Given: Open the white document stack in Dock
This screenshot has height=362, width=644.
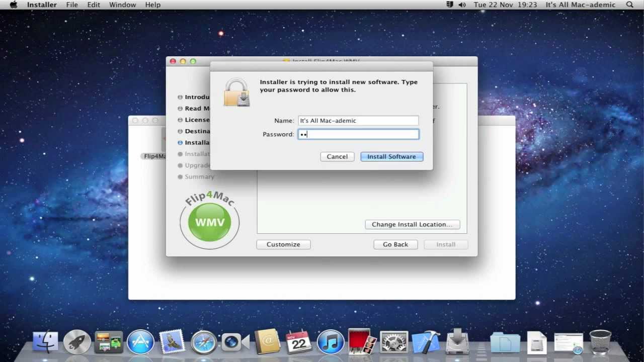Looking at the screenshot, I should pos(537,342).
